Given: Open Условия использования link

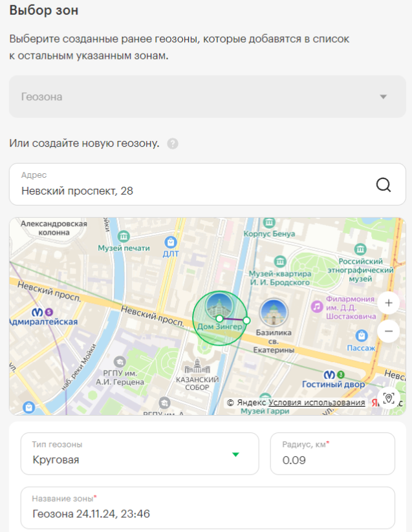Looking at the screenshot, I should pos(316,402).
